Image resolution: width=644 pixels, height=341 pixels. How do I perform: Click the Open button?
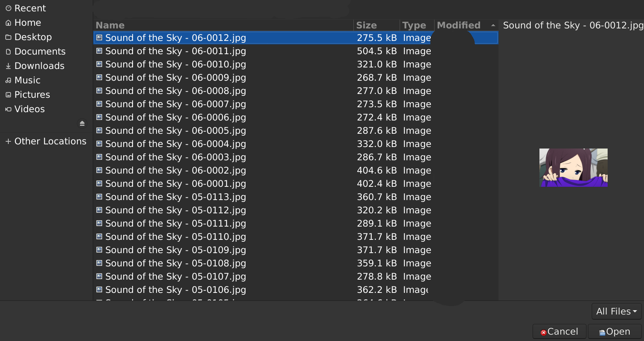click(x=615, y=332)
